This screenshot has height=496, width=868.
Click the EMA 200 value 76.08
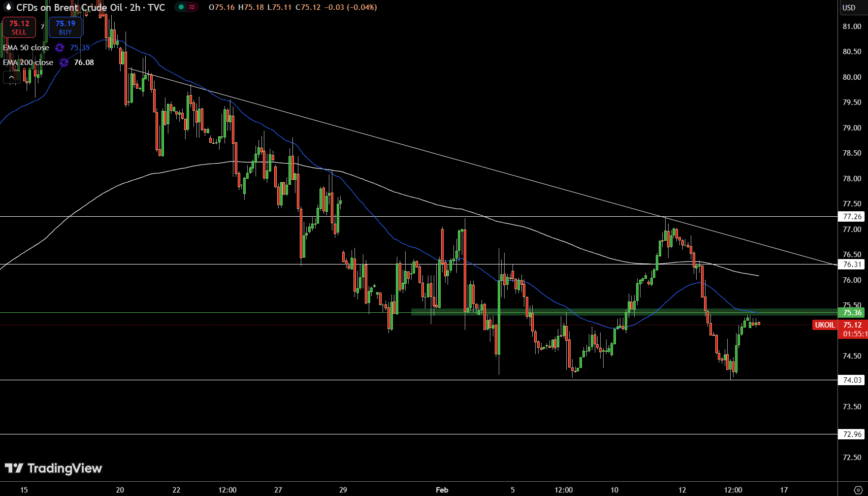84,63
